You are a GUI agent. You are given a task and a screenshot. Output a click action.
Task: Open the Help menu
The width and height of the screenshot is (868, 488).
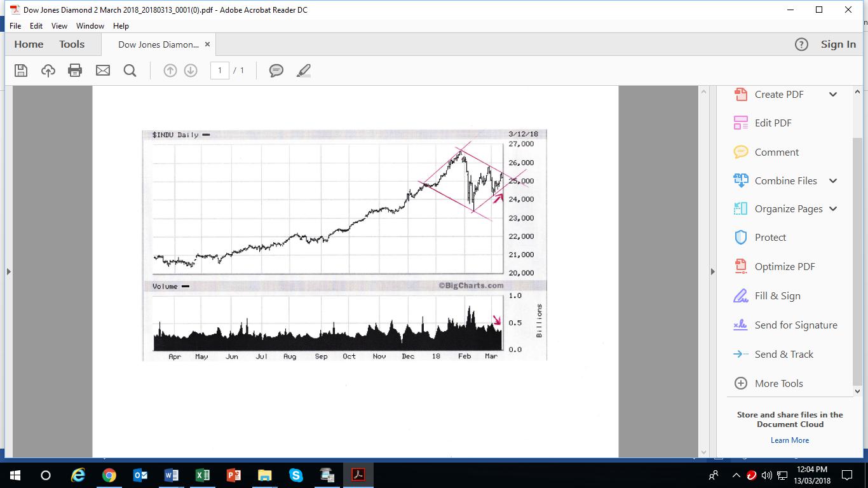tap(121, 26)
